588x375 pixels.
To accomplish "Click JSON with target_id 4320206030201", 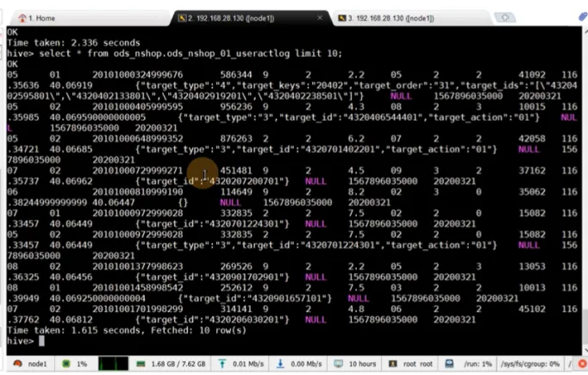I will (x=212, y=320).
